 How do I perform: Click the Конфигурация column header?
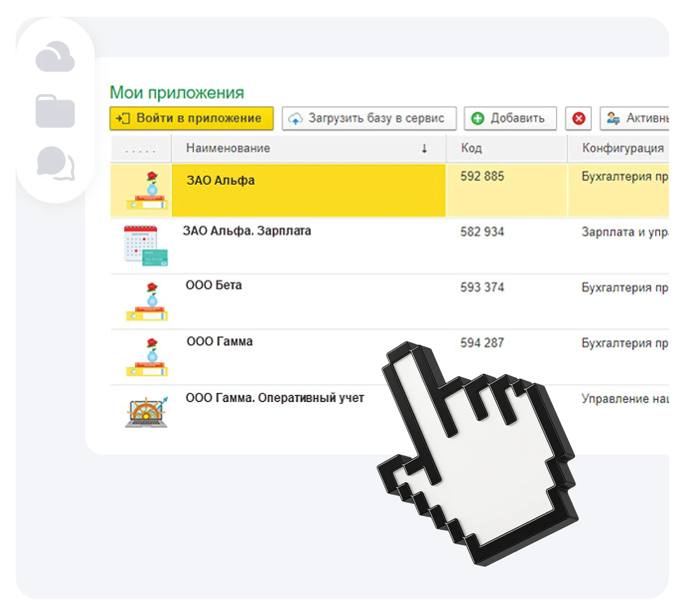[623, 148]
